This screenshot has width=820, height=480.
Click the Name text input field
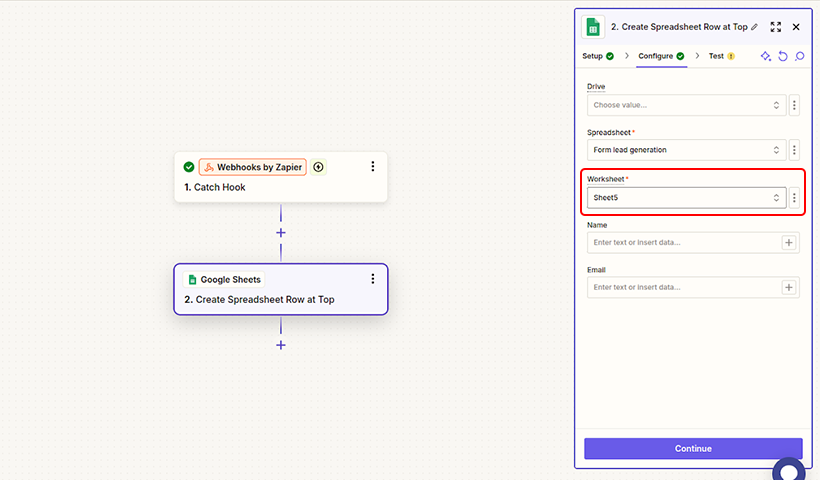pyautogui.click(x=684, y=243)
